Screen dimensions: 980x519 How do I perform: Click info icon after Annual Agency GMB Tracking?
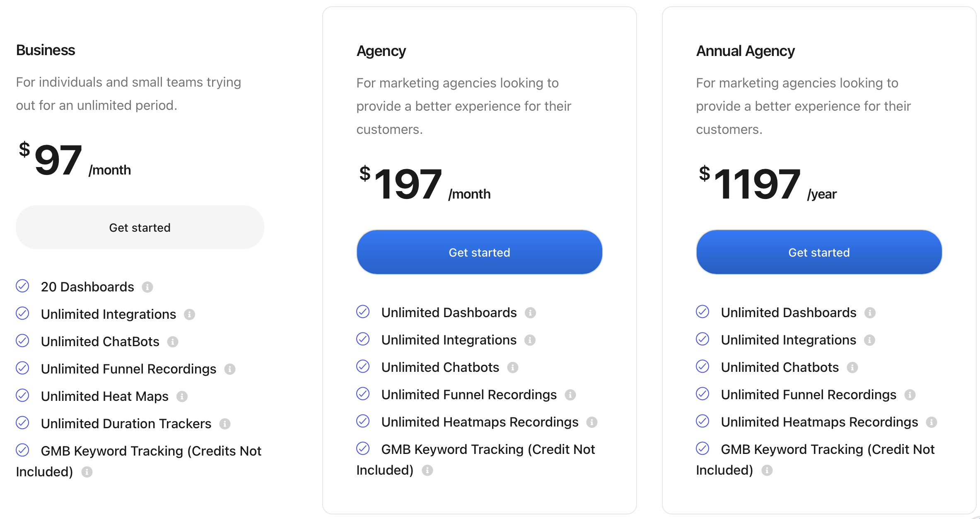[767, 470]
